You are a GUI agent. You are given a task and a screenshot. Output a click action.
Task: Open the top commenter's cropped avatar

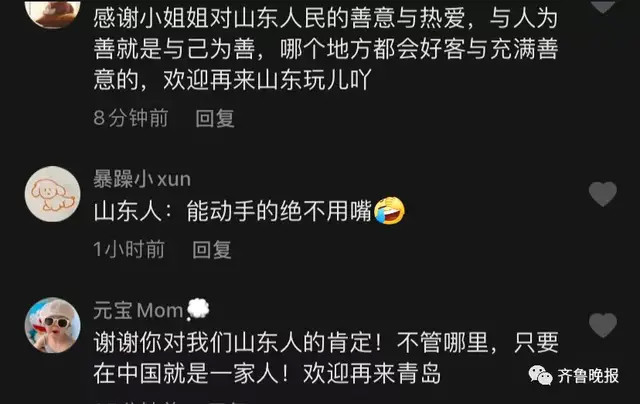click(53, 13)
